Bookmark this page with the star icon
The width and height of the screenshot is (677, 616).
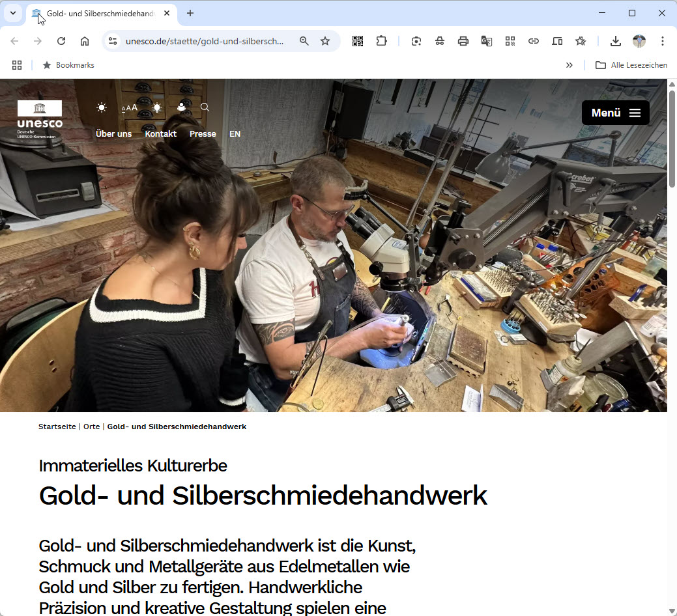point(325,41)
